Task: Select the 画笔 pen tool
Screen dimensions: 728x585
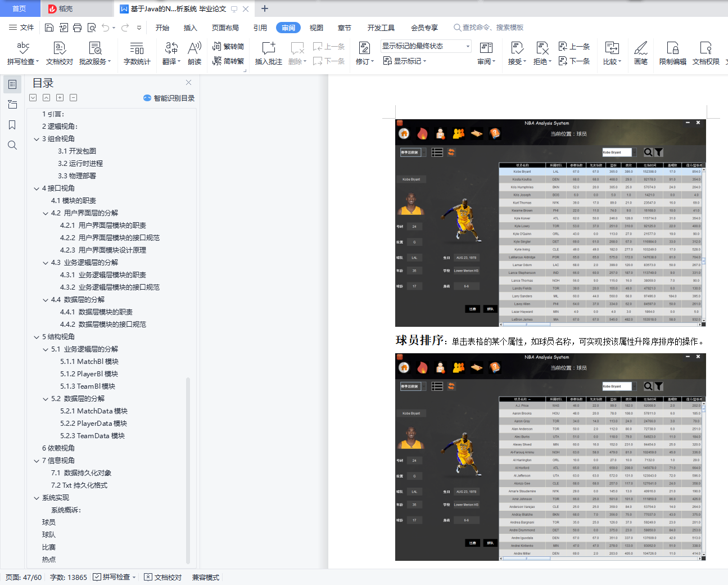Action: (641, 53)
